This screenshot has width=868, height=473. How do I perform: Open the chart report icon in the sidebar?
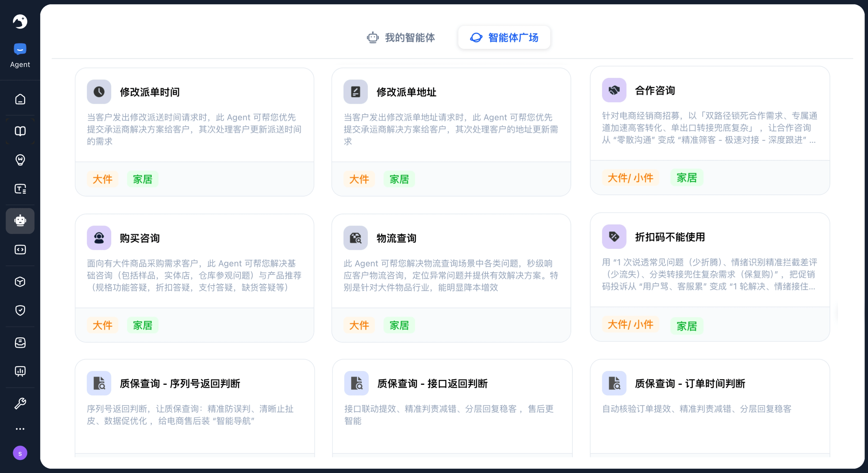coord(20,371)
